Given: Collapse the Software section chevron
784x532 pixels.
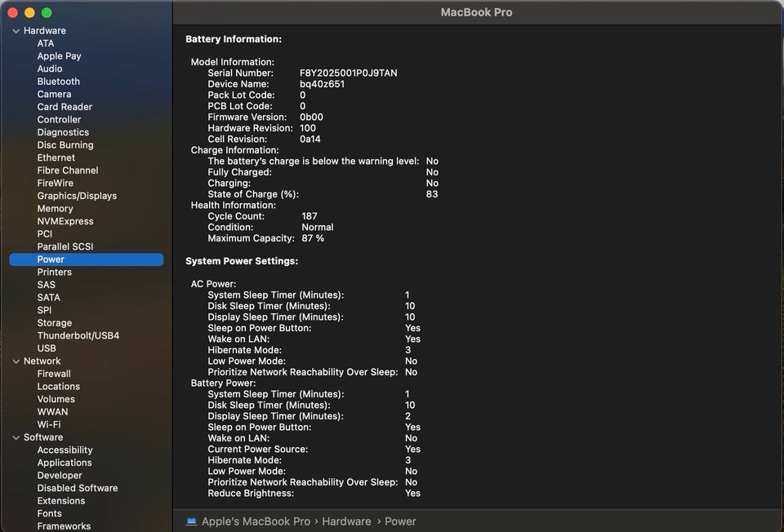Looking at the screenshot, I should [16, 437].
